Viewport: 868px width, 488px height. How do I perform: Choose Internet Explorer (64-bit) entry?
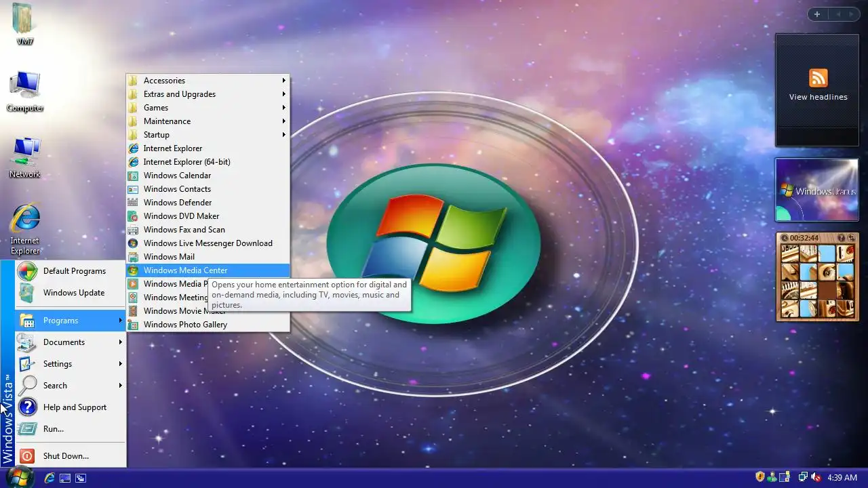[208, 162]
